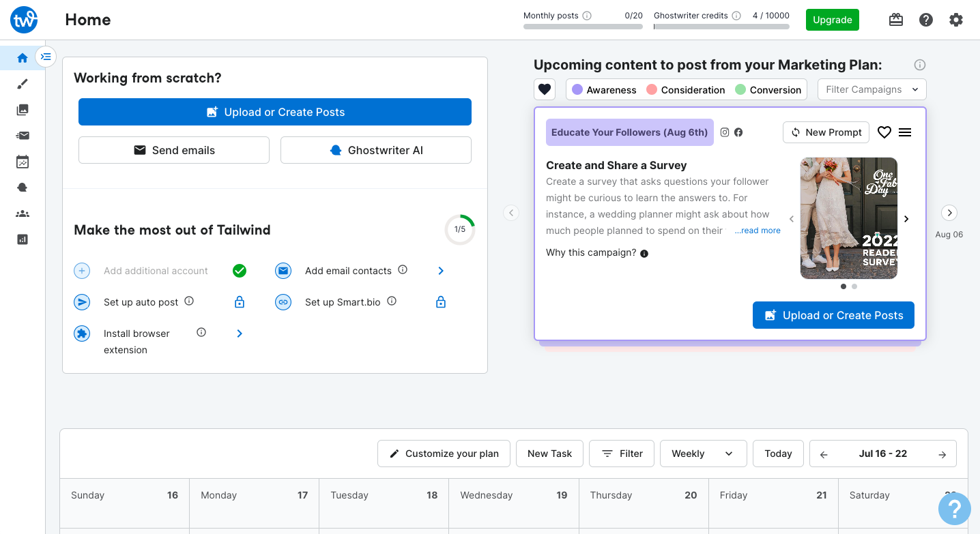Viewport: 980px width, 534px height.
Task: Open the email envelope icon in sidebar
Action: coord(23,136)
